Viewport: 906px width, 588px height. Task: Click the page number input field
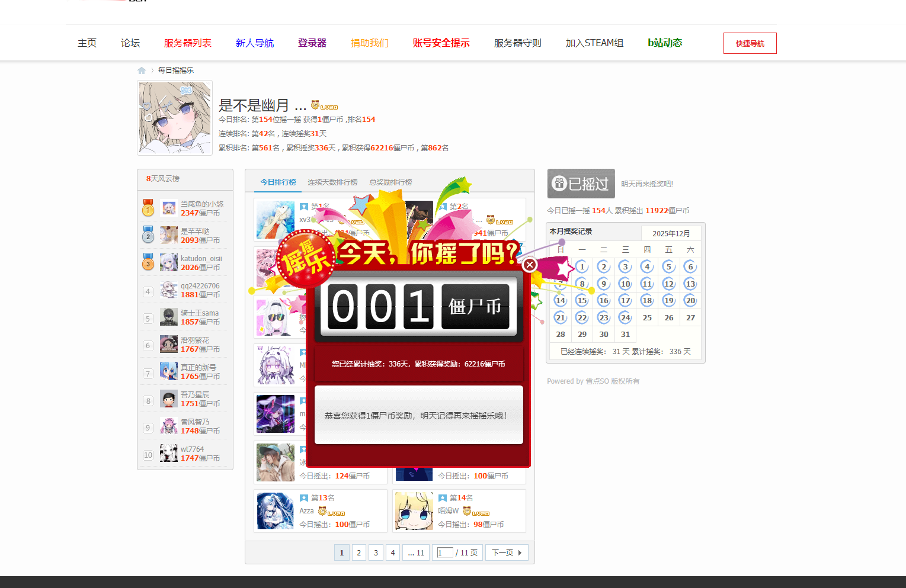(x=444, y=552)
